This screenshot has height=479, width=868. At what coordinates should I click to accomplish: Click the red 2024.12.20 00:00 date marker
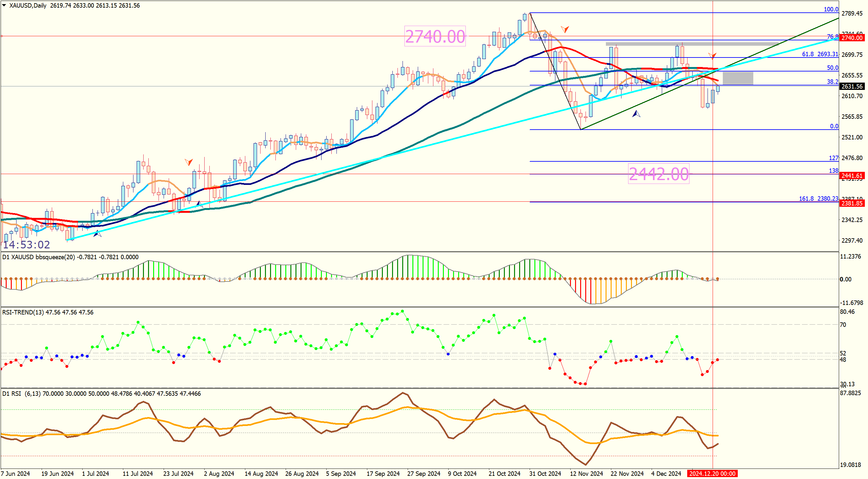(712, 474)
